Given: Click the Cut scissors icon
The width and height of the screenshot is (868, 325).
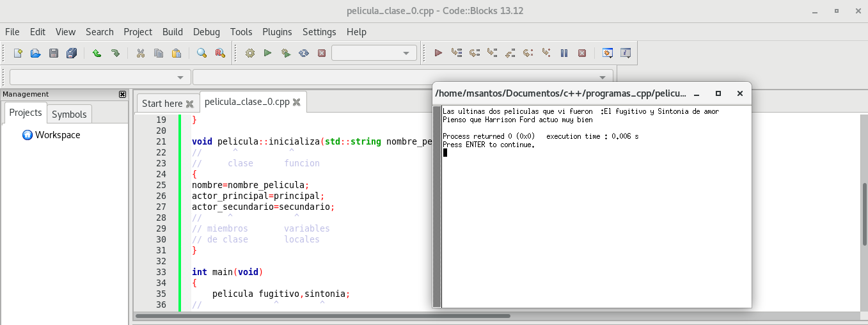Looking at the screenshot, I should coord(140,53).
